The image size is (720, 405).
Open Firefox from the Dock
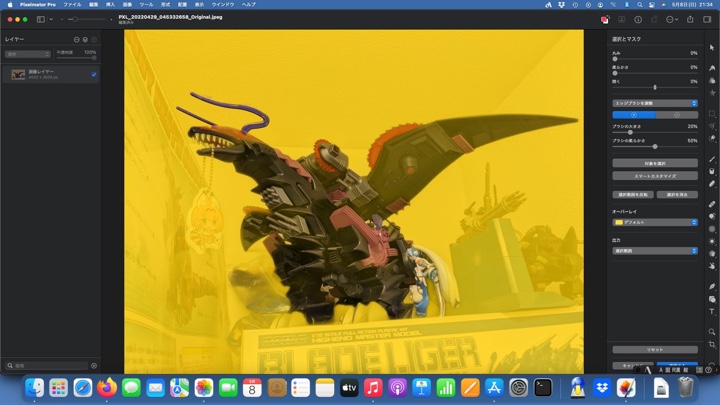tap(107, 388)
